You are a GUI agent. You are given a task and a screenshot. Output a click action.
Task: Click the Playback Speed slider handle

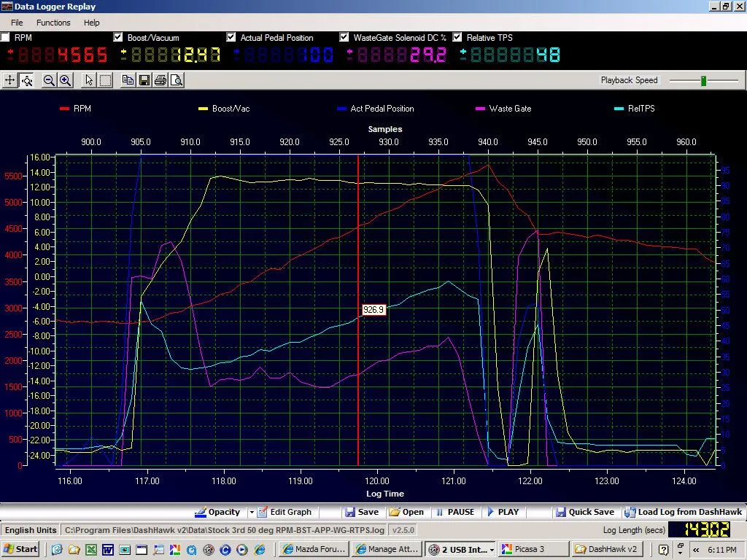coord(704,80)
